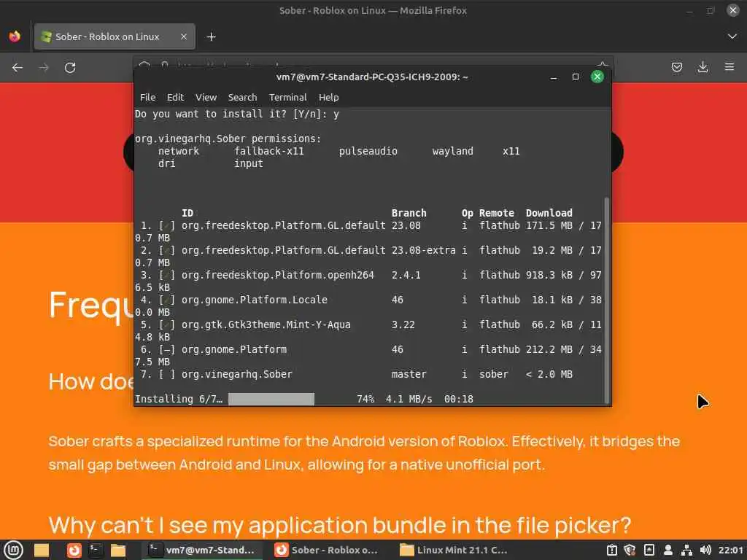Open the update manager tray icon
Image resolution: width=747 pixels, height=560 pixels.
coord(612,550)
